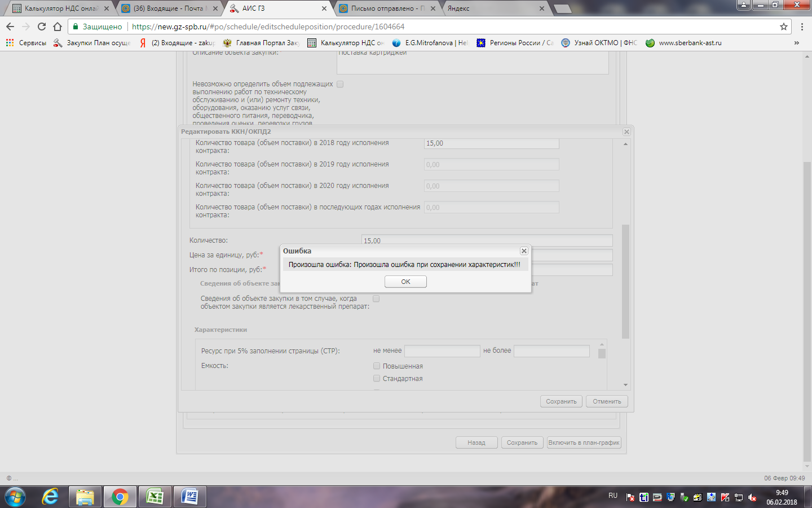812x508 pixels.
Task: Click Включить в план-график button
Action: coord(584,443)
